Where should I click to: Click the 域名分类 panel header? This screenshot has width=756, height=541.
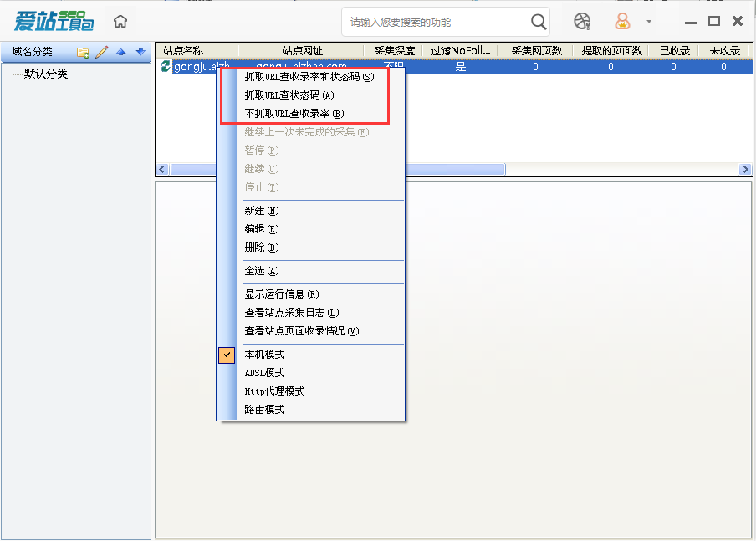pos(76,52)
